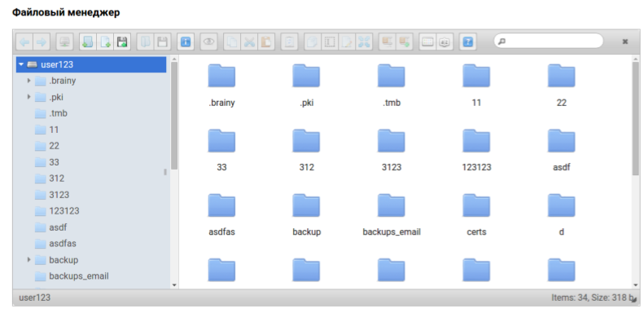This screenshot has width=644, height=309.
Task: Click the Paste clipboard icon
Action: point(266,42)
